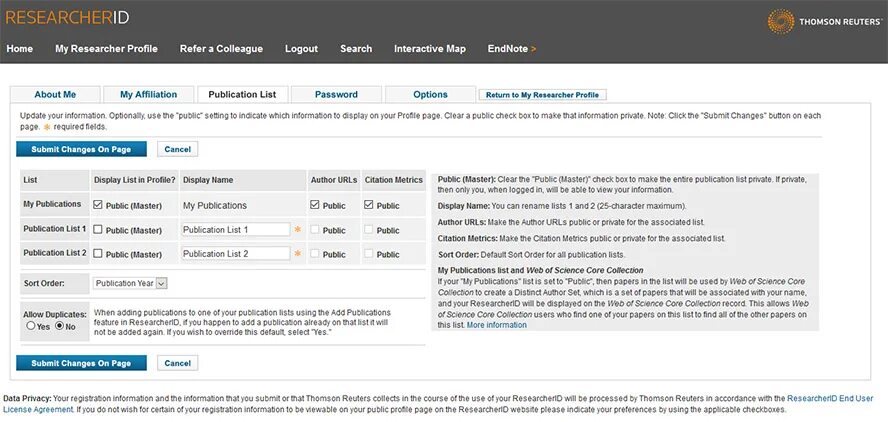Click the bottom Cancel button

point(177,363)
